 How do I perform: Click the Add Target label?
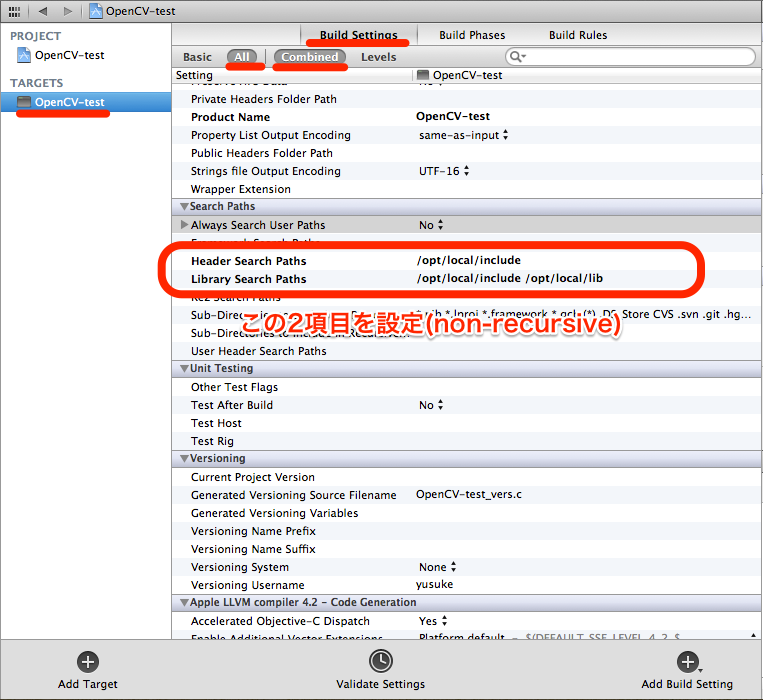coord(88,684)
